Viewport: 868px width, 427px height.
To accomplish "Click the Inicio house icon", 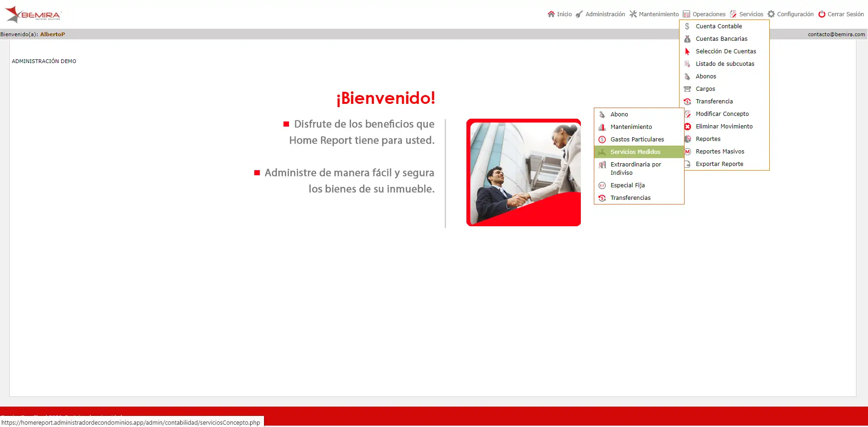I will [x=551, y=14].
